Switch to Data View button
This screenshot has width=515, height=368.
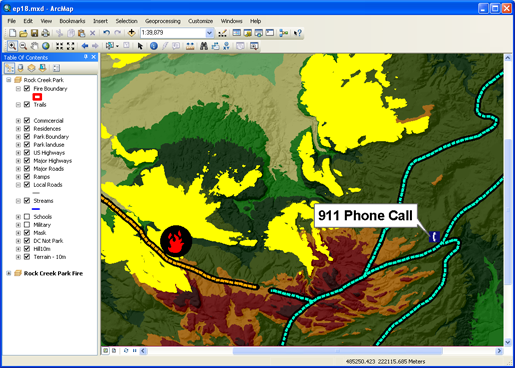coord(106,351)
